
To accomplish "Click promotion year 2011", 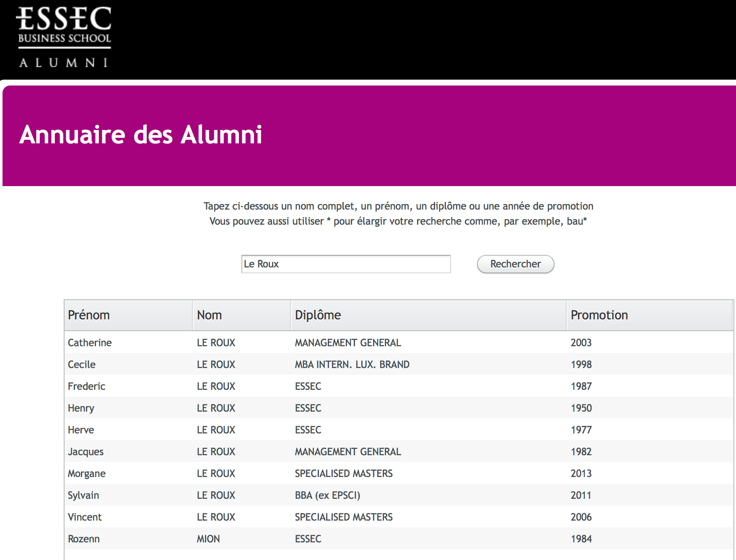I will (581, 495).
